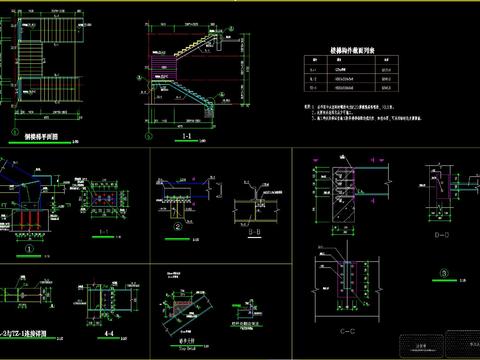
Task: Click the circled 3 detail marker
Action: (x=444, y=273)
